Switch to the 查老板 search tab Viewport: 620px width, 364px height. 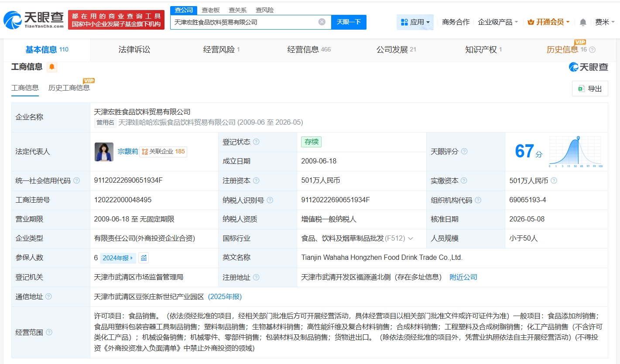coord(211,10)
